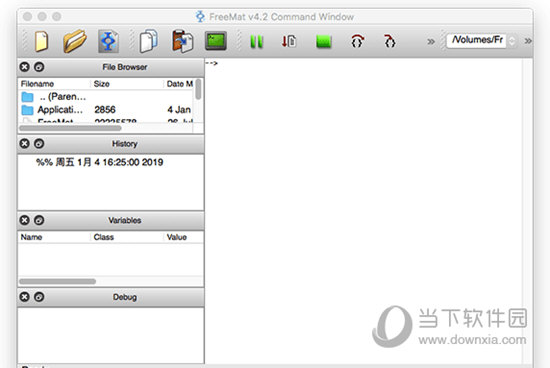Click the 2856 size value
The image size is (550, 368).
click(x=105, y=110)
